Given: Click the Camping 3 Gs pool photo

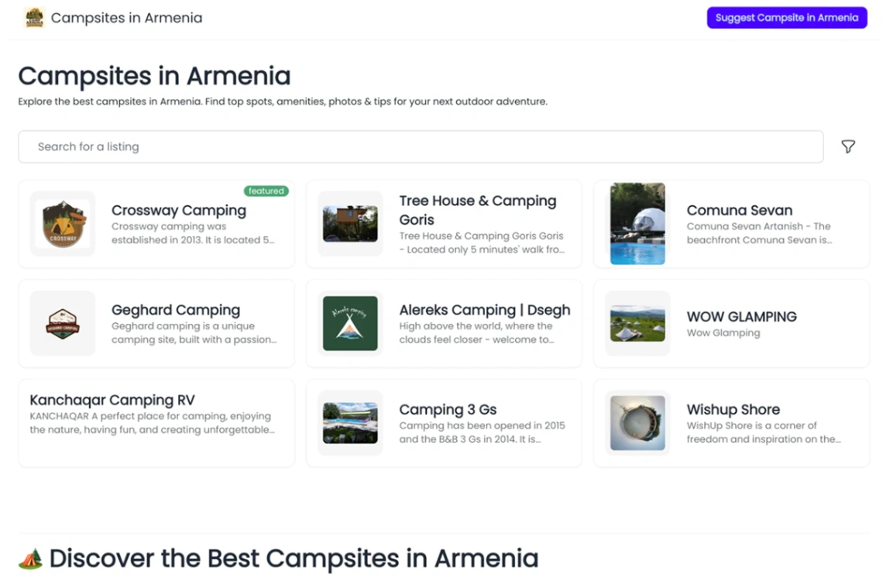Looking at the screenshot, I should coord(350,423).
